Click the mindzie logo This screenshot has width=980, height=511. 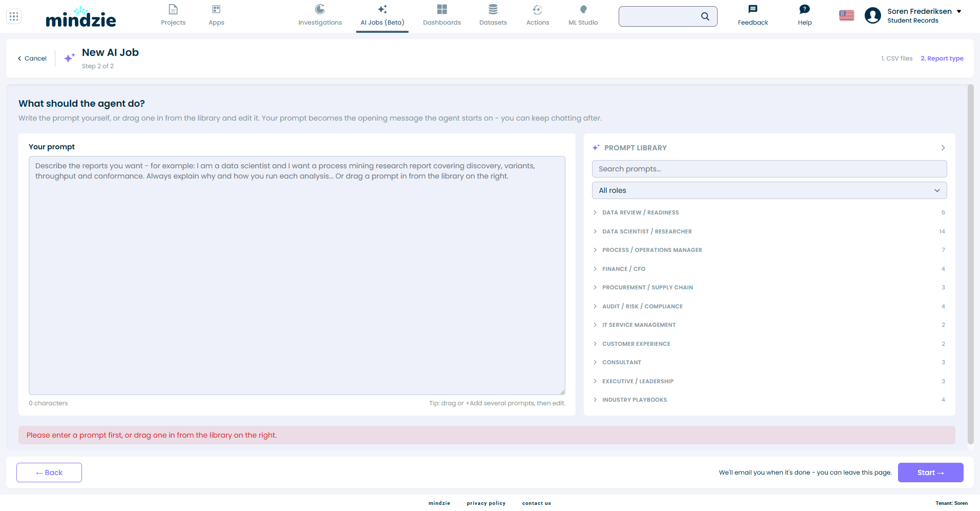[80, 17]
